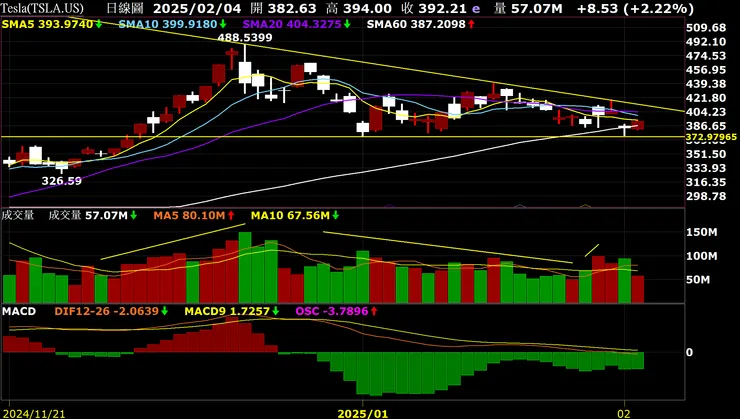The width and height of the screenshot is (740, 419).
Task: Click the high price 394.00
Action: point(367,8)
